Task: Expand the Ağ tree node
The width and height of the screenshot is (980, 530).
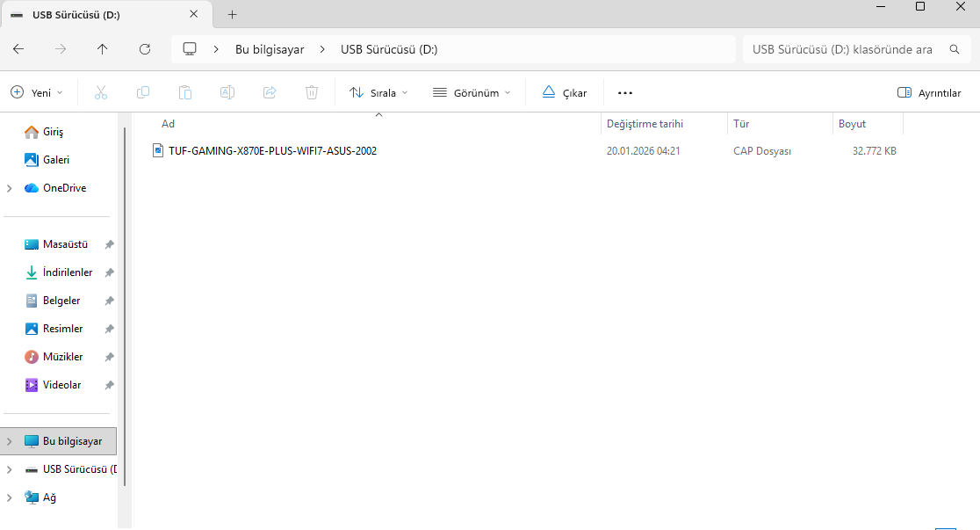Action: (x=10, y=497)
